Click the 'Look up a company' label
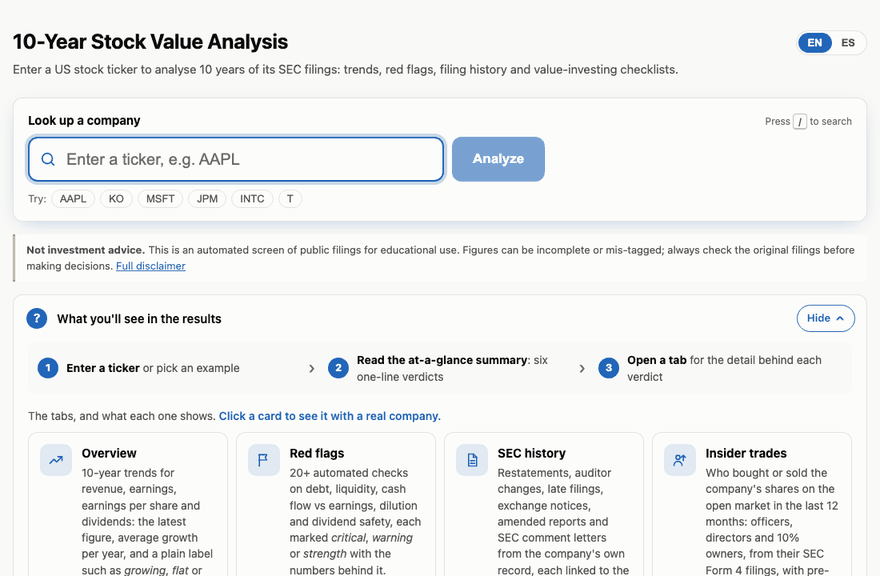The width and height of the screenshot is (880, 576). click(x=84, y=121)
